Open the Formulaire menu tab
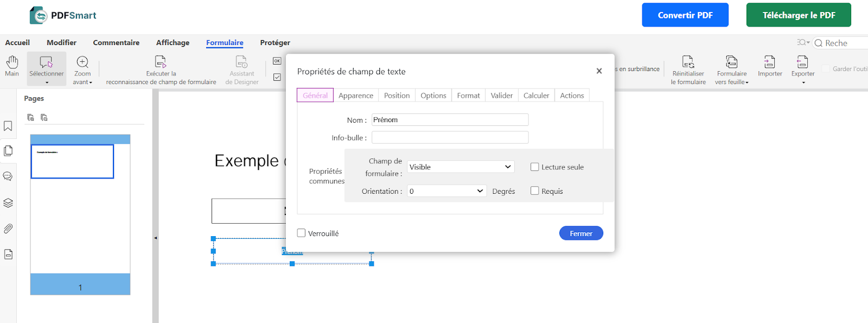868x323 pixels. [225, 42]
